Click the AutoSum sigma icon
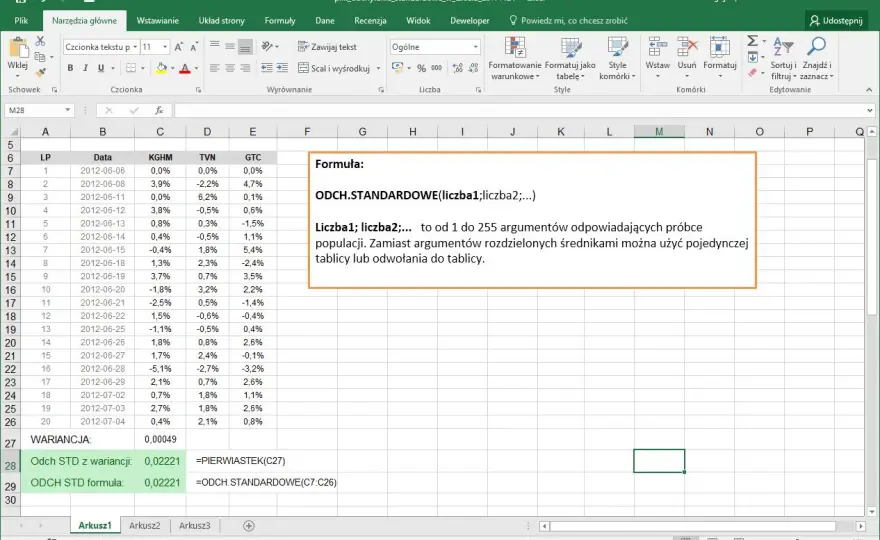The image size is (880, 540). [x=753, y=41]
